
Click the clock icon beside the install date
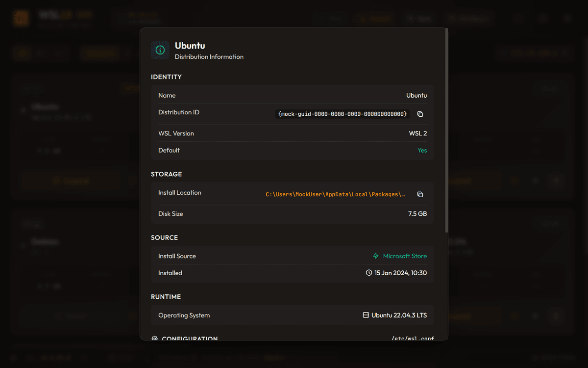(369, 273)
